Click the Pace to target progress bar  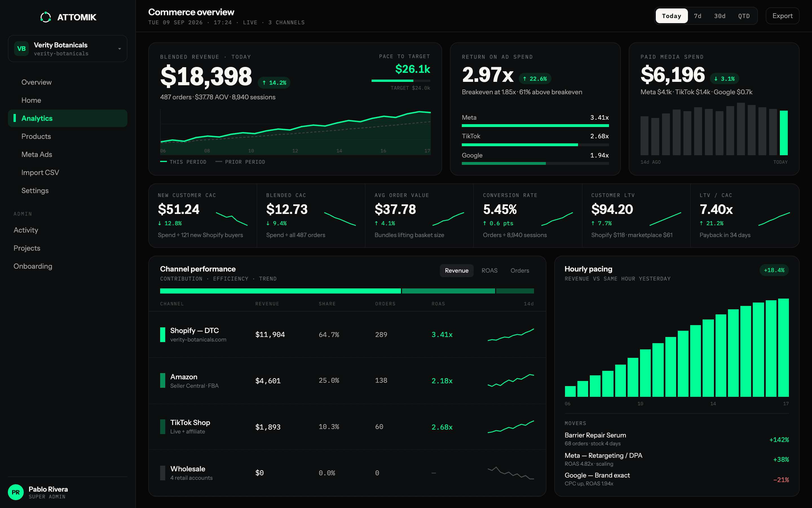pyautogui.click(x=401, y=81)
